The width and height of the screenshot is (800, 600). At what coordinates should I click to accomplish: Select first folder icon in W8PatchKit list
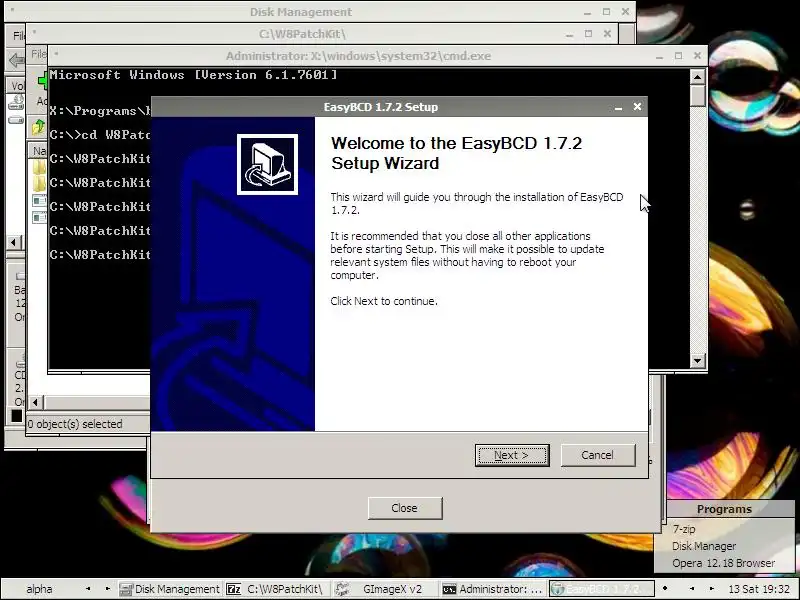pos(39,167)
